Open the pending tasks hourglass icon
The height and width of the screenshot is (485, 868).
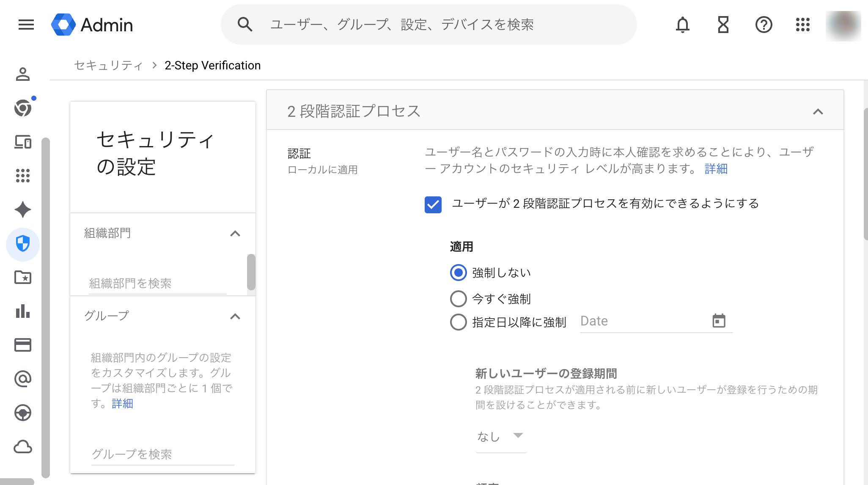pos(723,25)
